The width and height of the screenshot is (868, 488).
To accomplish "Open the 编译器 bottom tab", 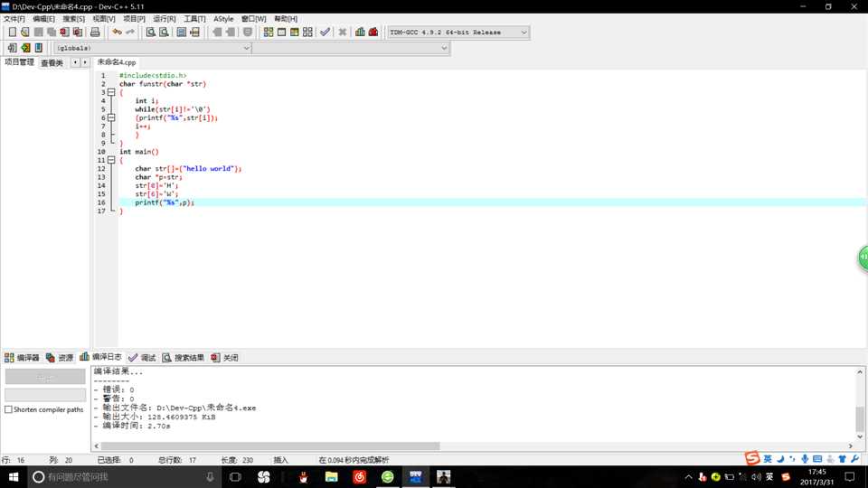I will tap(22, 358).
